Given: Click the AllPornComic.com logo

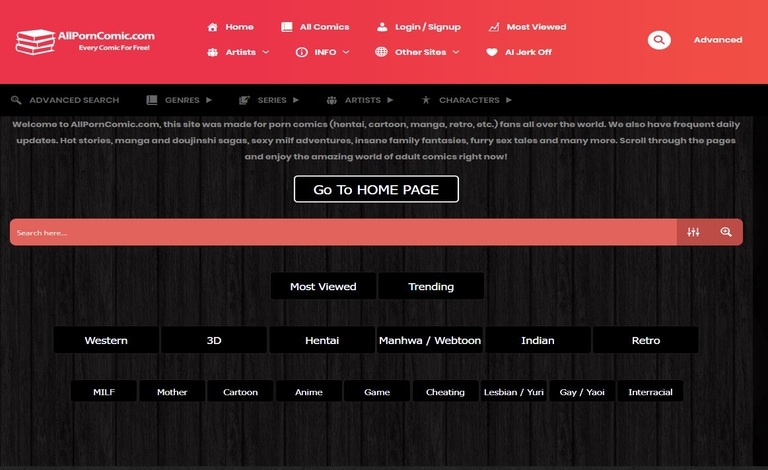Looking at the screenshot, I should (x=85, y=41).
